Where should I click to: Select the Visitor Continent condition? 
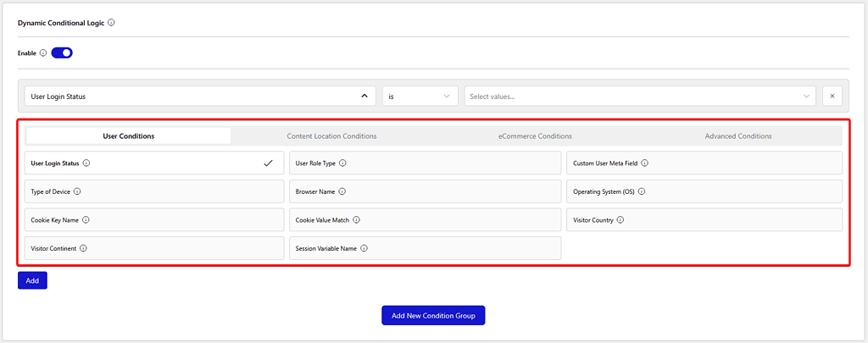(154, 248)
